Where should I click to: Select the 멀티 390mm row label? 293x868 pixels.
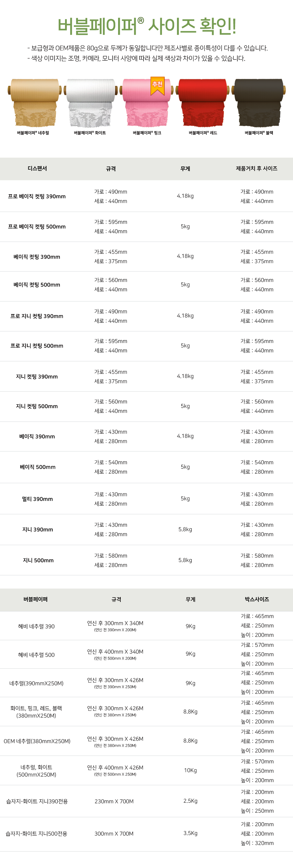pyautogui.click(x=37, y=499)
